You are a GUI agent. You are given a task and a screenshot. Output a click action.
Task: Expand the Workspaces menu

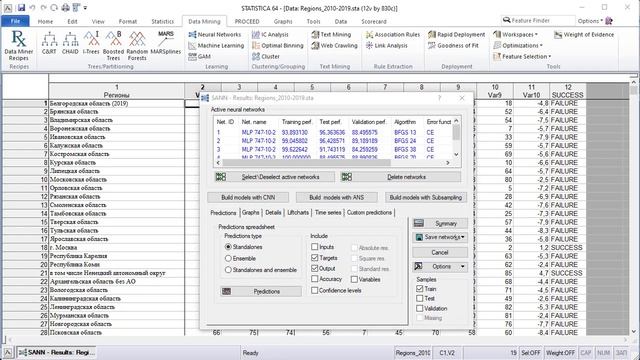point(516,35)
